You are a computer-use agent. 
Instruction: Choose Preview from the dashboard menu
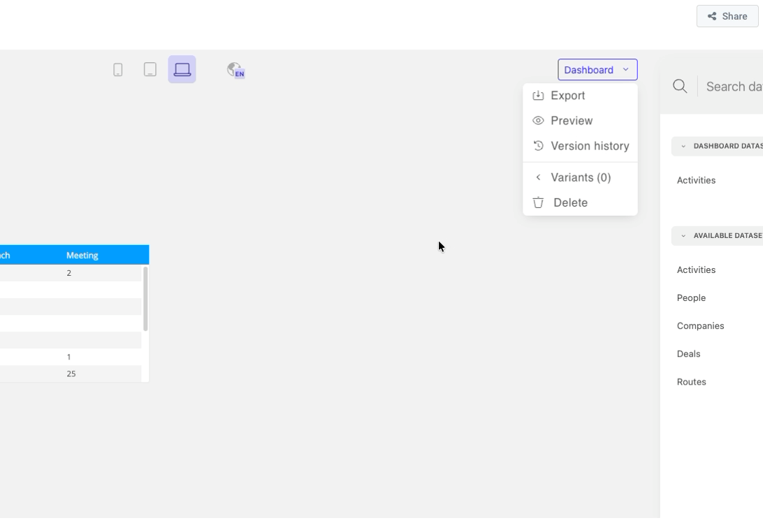tap(580, 121)
